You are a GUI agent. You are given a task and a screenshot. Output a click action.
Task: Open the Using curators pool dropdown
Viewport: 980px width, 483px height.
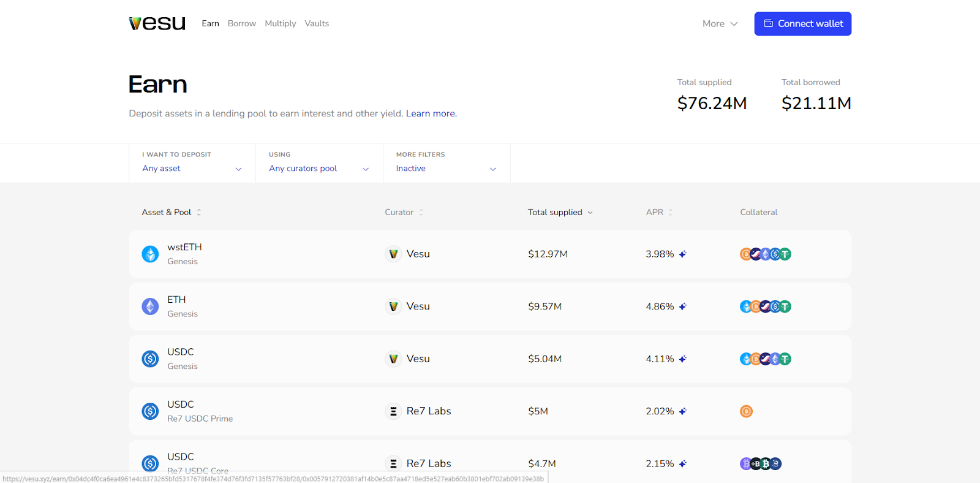319,163
